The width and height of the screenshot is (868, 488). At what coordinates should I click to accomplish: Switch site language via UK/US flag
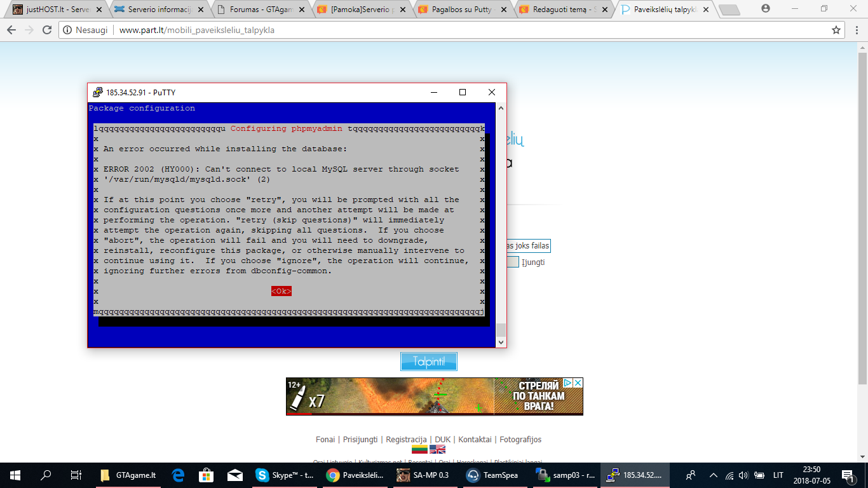[x=438, y=449]
